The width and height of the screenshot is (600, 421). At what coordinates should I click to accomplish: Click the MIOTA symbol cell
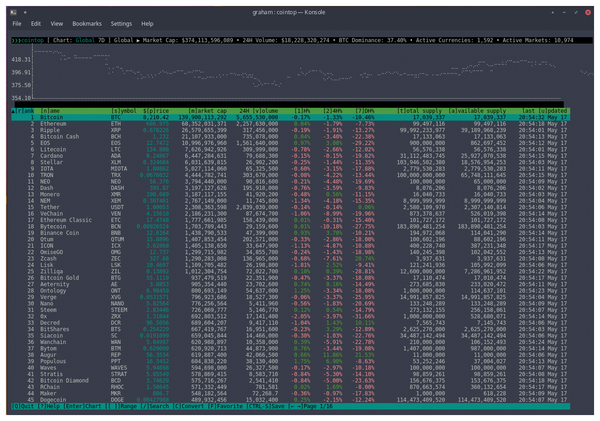[119, 169]
